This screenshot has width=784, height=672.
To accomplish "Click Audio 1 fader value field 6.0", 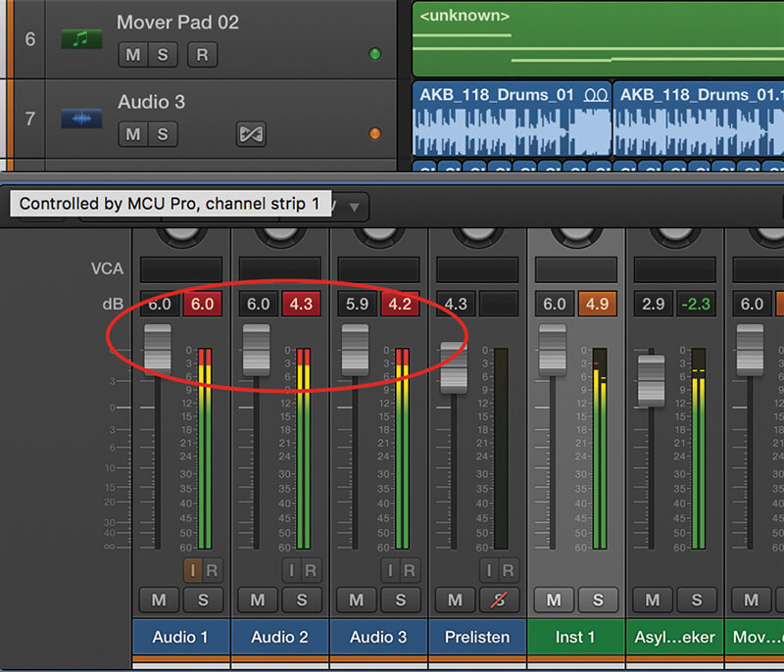I will click(160, 304).
